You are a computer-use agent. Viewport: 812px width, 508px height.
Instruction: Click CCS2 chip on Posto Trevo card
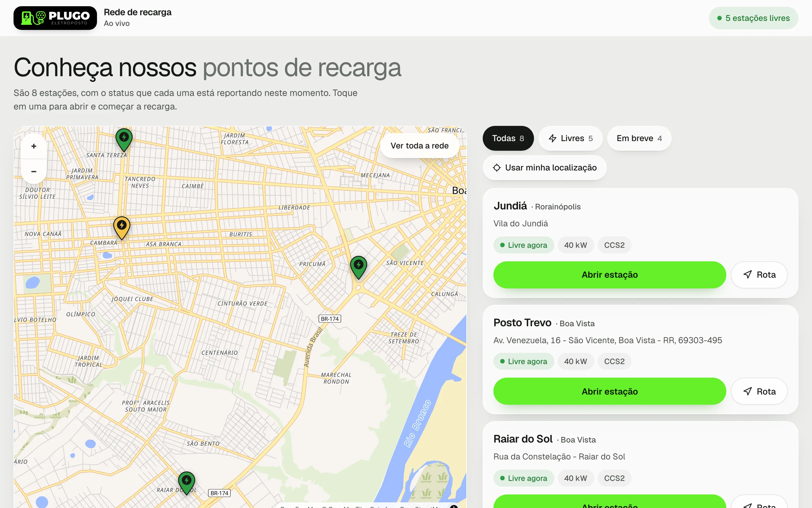614,361
